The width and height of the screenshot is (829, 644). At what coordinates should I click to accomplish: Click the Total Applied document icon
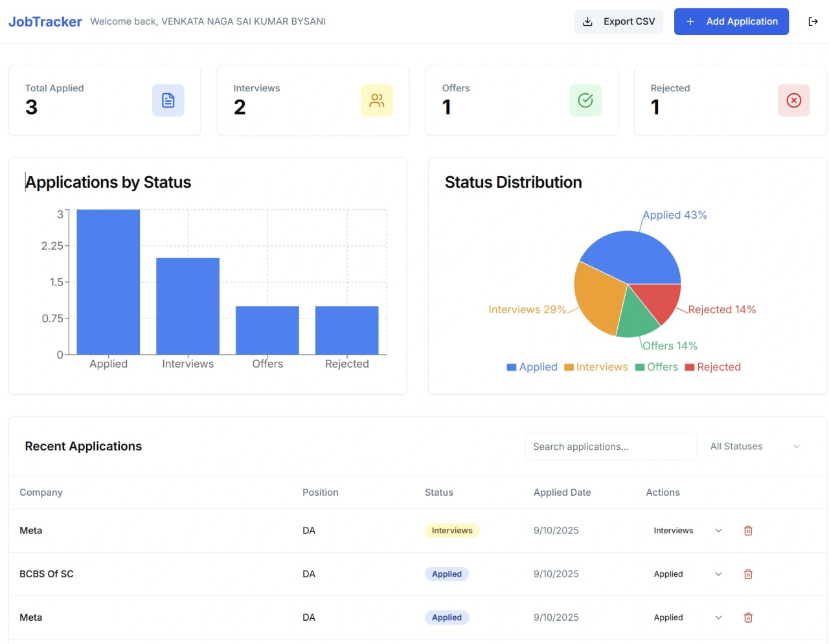168,100
